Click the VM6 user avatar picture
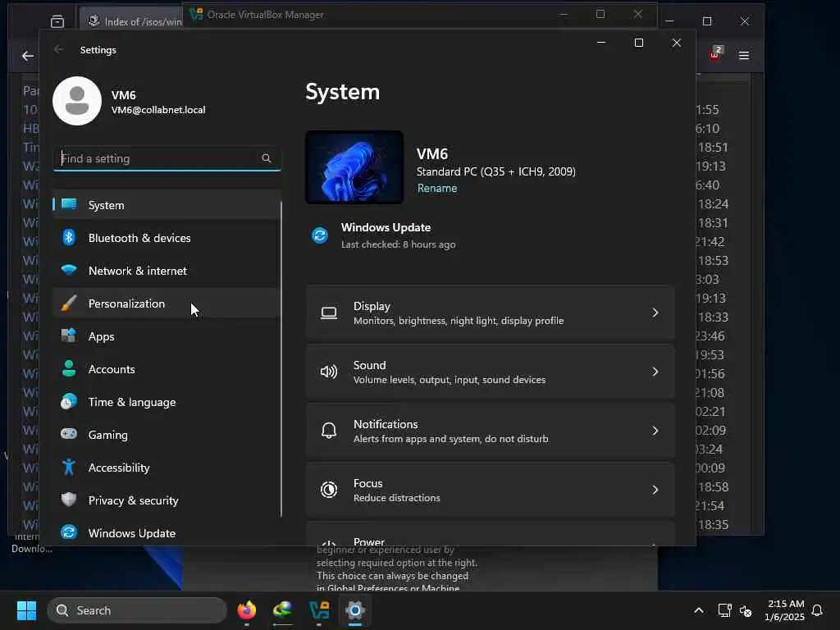Screen dimensions: 840x630 77,101
